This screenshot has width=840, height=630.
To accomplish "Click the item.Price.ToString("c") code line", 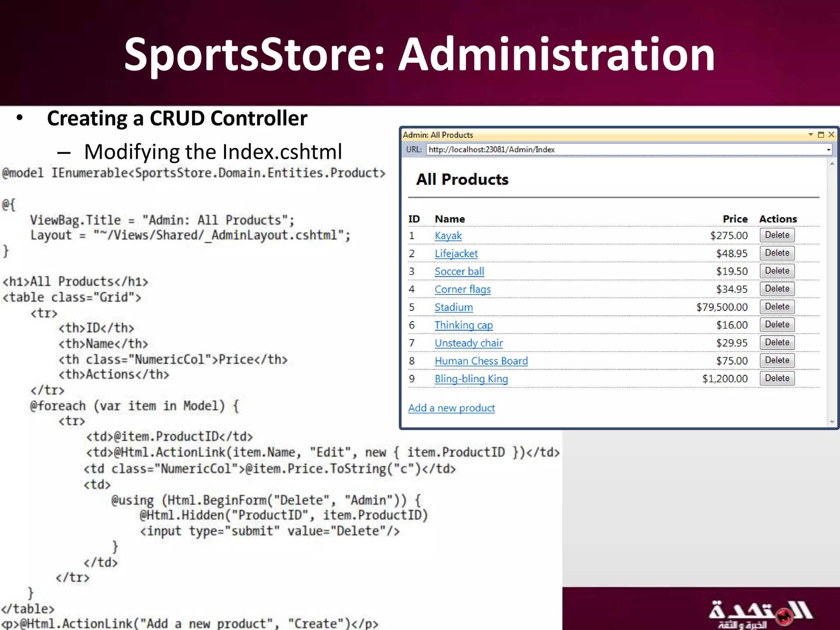I will [x=270, y=469].
